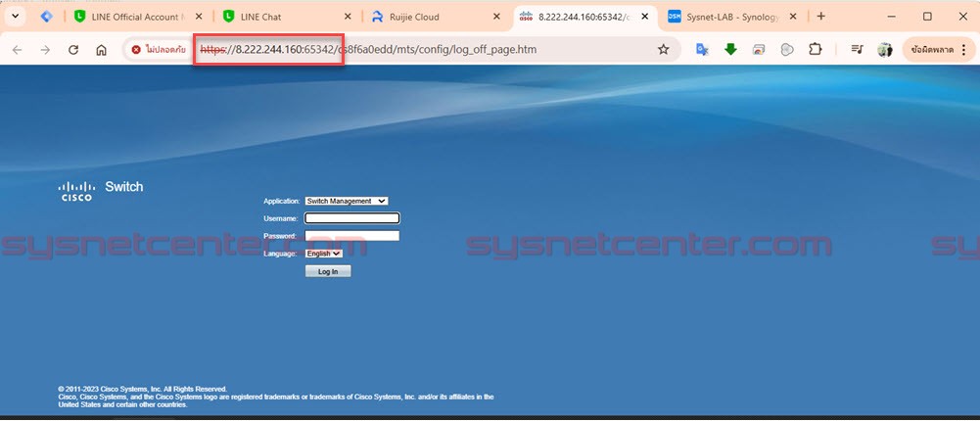Switch to the first pinned blue diamond tab

46,17
